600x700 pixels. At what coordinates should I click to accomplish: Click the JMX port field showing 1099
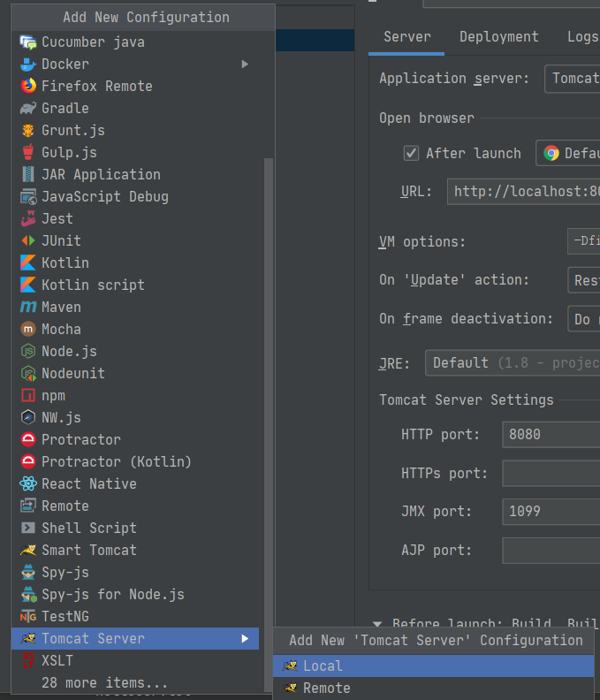point(551,512)
